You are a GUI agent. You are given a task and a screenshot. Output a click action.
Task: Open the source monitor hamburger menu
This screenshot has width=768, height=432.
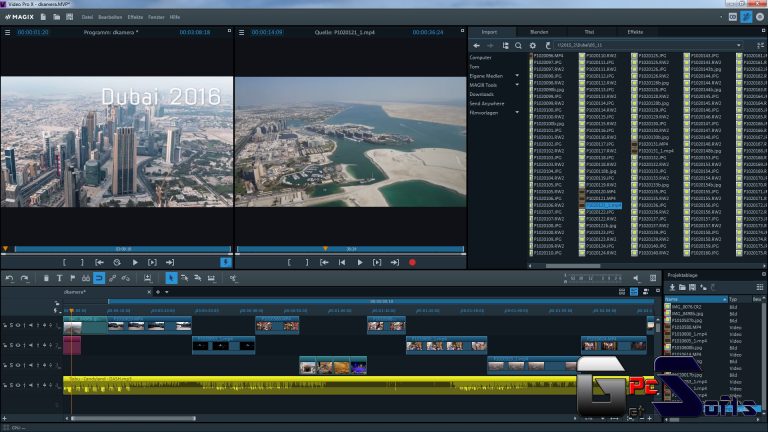pyautogui.click(x=241, y=32)
